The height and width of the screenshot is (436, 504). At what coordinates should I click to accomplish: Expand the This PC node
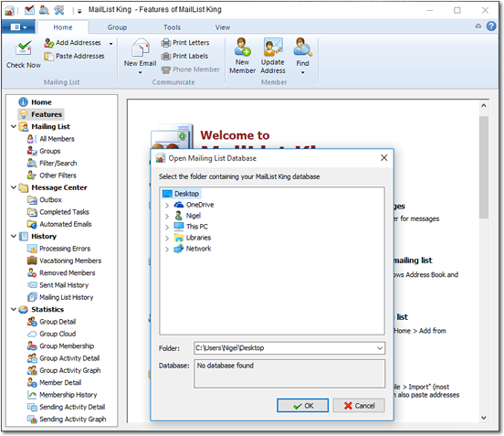[167, 228]
